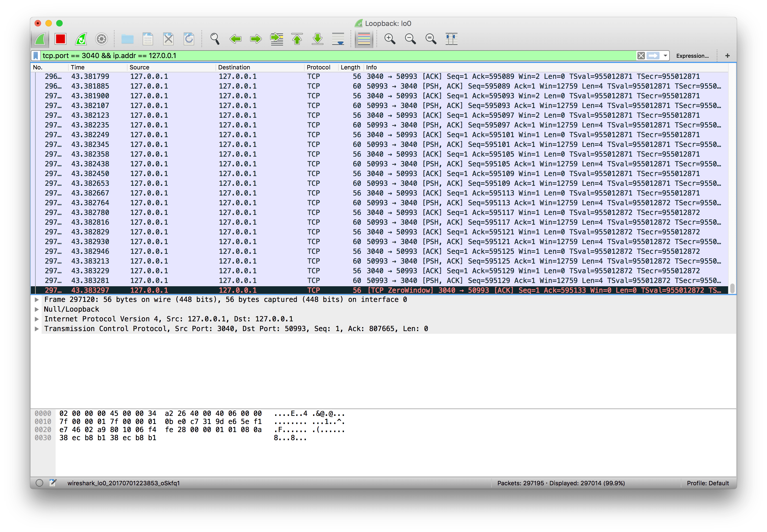Select packet at time 43.382653
This screenshot has width=767, height=532.
[x=379, y=183]
